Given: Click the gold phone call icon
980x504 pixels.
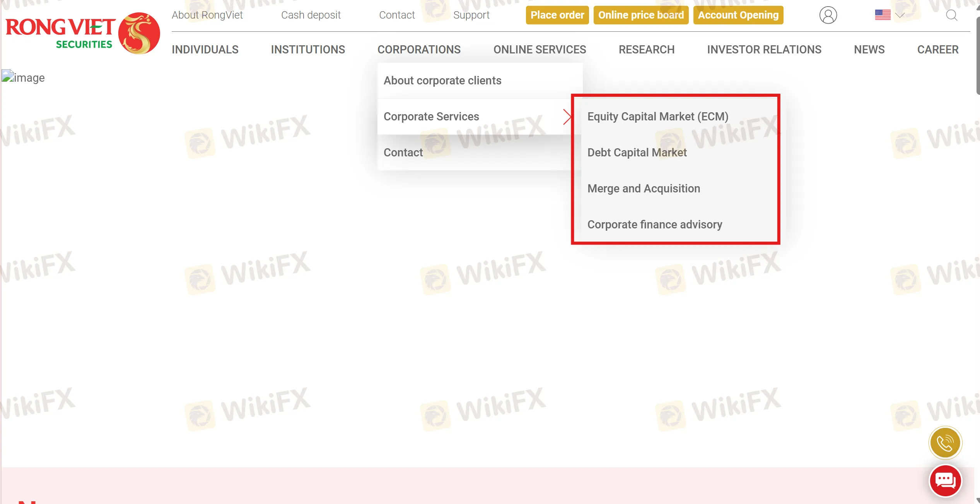Looking at the screenshot, I should point(945,443).
